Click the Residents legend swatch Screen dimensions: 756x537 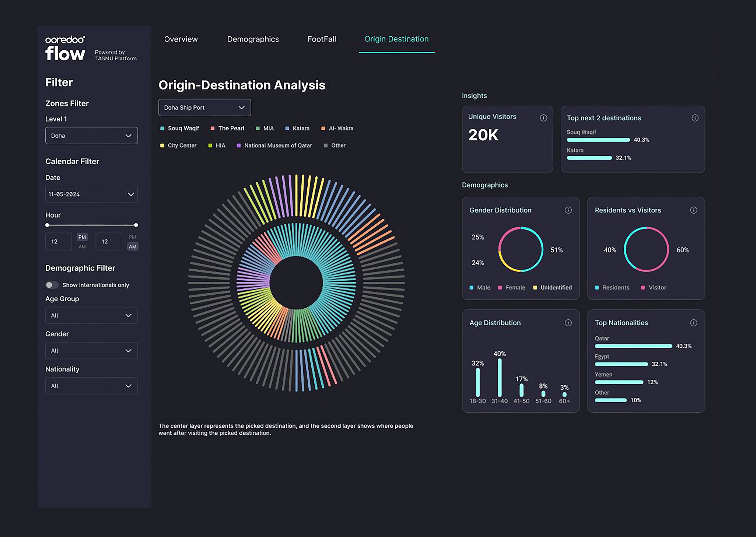(597, 288)
